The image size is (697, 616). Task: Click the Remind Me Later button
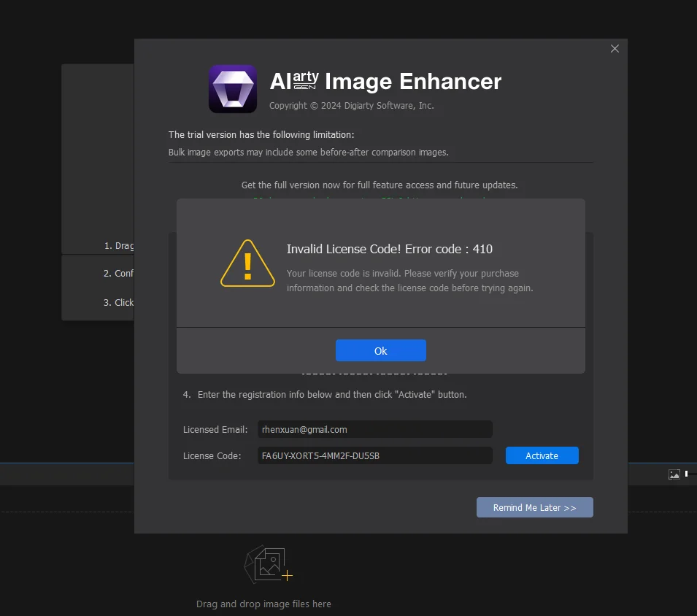pyautogui.click(x=535, y=507)
